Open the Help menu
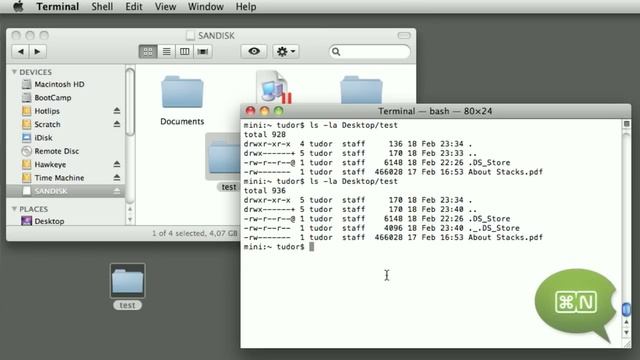The image size is (640, 360). click(x=246, y=7)
